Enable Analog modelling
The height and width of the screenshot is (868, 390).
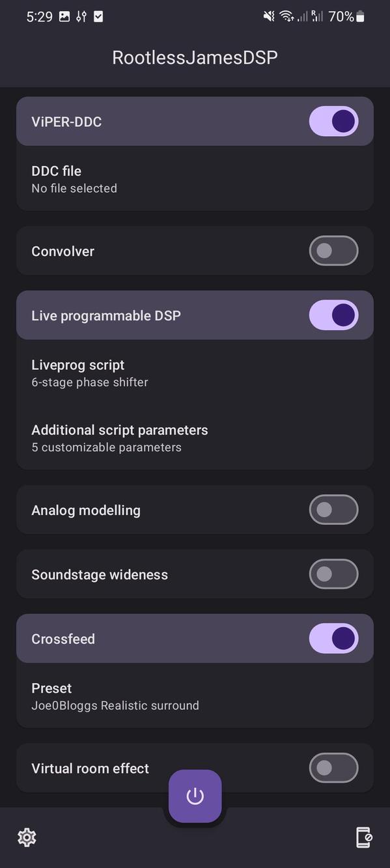click(x=333, y=510)
